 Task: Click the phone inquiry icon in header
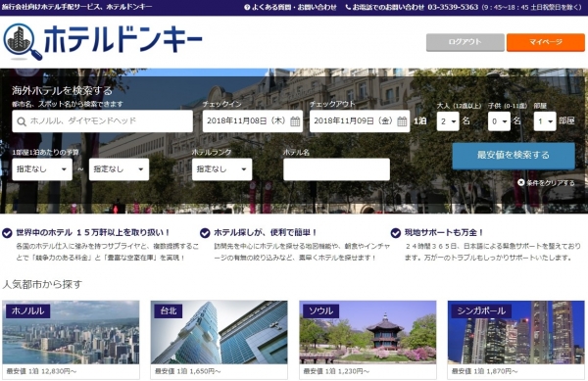coord(348,7)
